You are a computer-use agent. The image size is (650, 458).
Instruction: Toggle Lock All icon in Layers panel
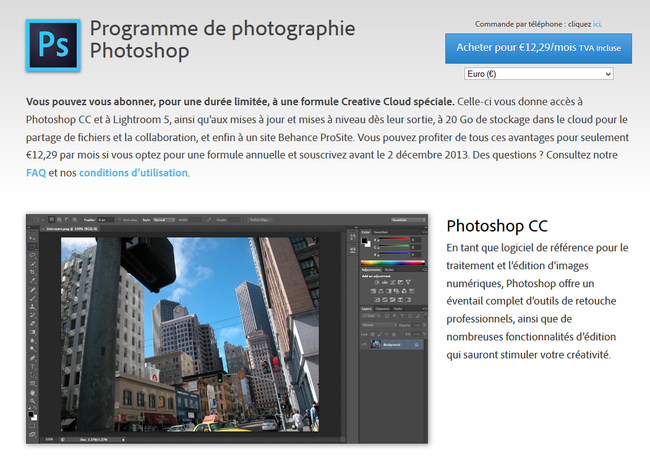tap(394, 334)
